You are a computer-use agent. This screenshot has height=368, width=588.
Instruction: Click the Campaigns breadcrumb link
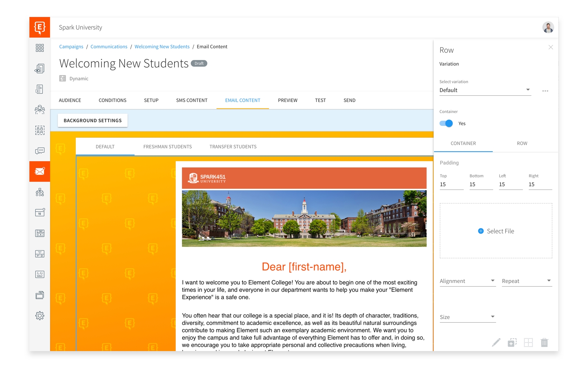click(x=71, y=47)
